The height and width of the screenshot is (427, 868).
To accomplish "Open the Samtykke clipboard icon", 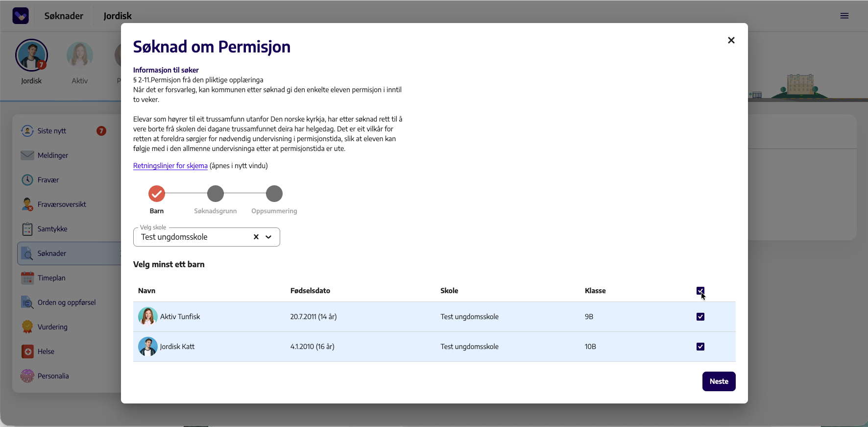I will [x=27, y=229].
